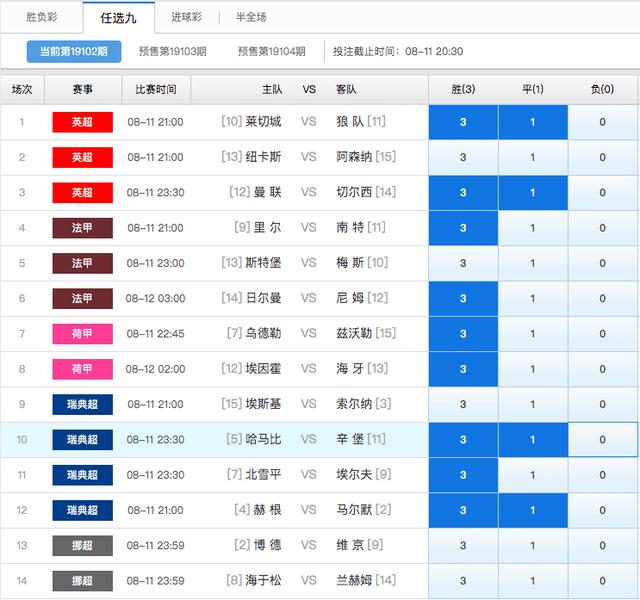This screenshot has height=600, width=640.
Task: Deselect win (3) for 日尔曼 vs 尼姆
Action: [463, 298]
